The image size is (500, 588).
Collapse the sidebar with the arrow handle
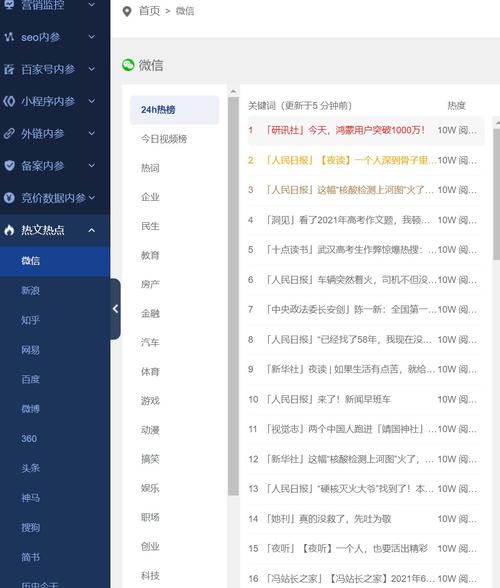[x=116, y=309]
